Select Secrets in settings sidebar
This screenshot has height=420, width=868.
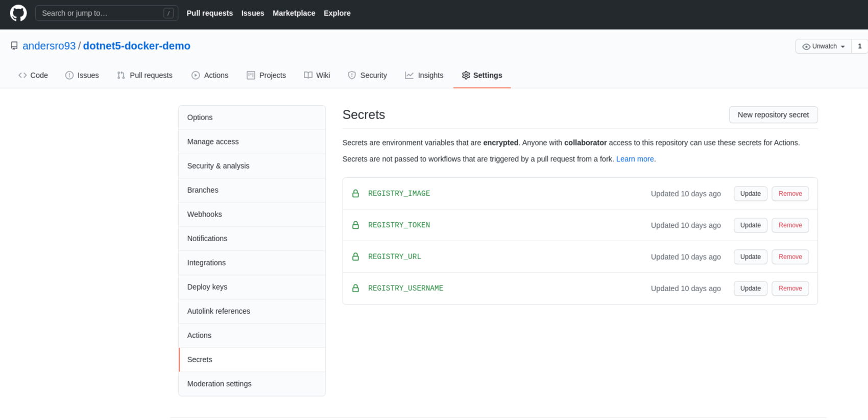[x=252, y=360]
